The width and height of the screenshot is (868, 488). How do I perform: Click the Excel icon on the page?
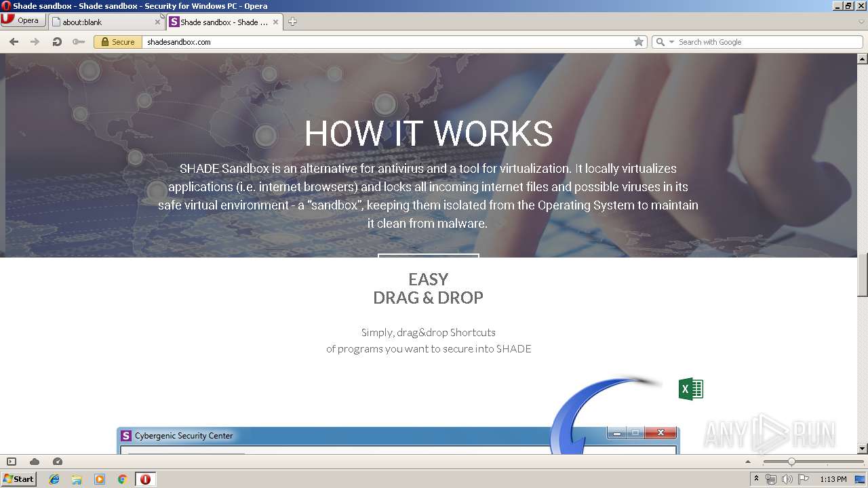click(691, 389)
